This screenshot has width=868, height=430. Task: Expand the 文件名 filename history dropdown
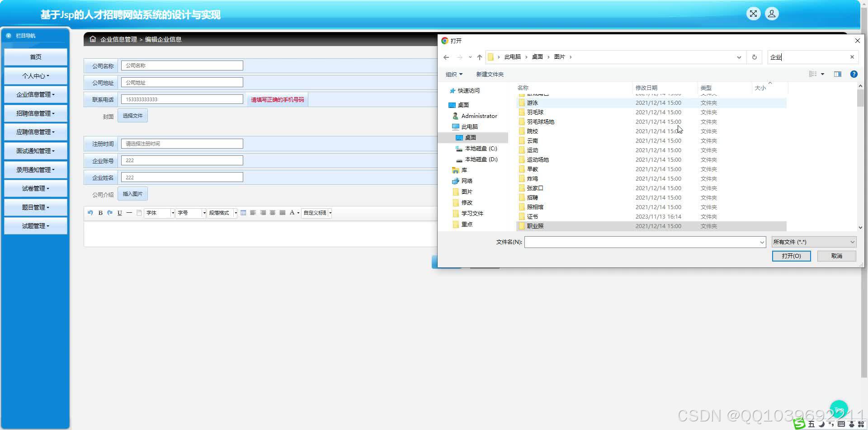762,242
